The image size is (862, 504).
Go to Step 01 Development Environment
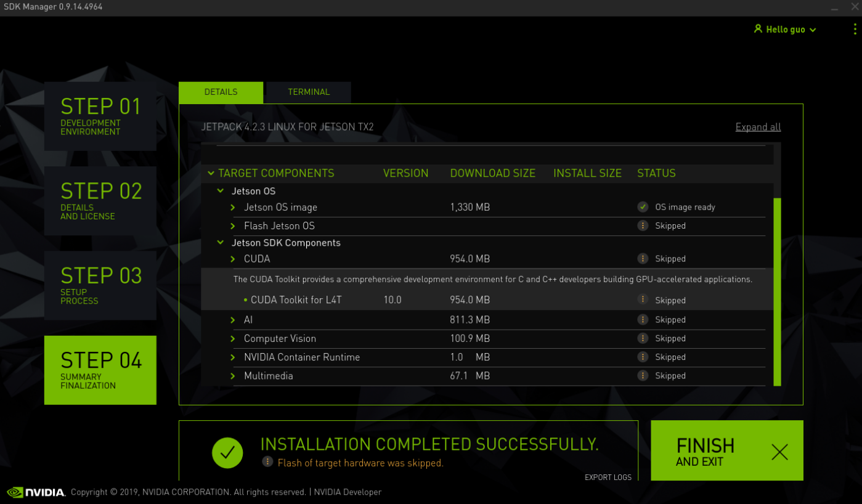point(100,116)
